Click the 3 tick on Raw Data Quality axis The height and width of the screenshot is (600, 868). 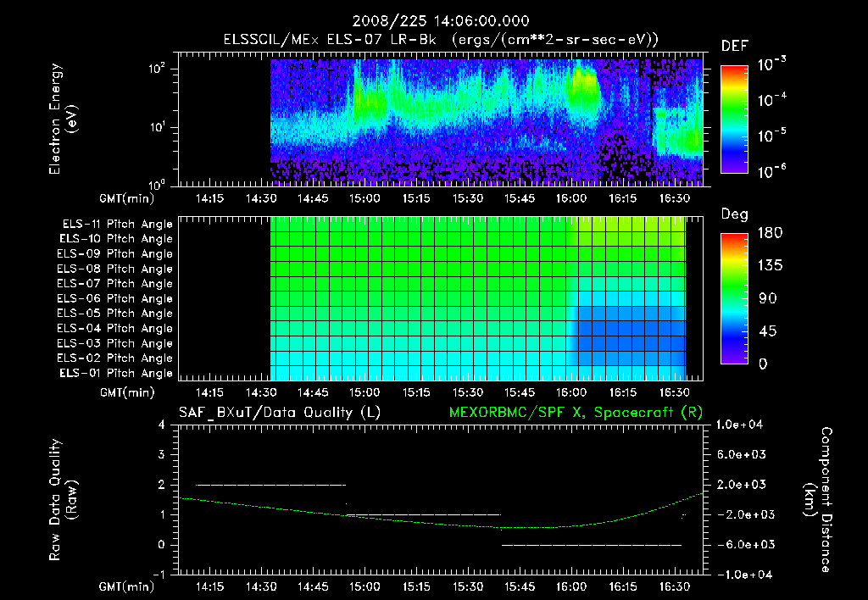pos(162,454)
